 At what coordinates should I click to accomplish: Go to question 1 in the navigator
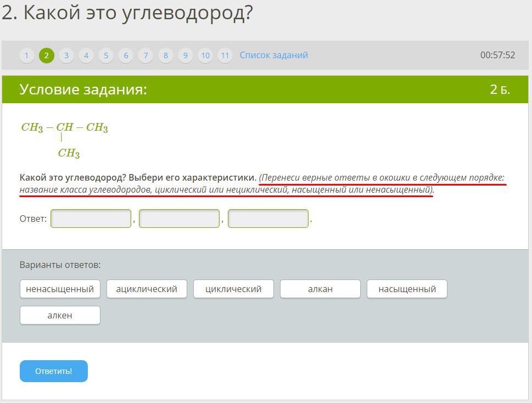[x=26, y=55]
